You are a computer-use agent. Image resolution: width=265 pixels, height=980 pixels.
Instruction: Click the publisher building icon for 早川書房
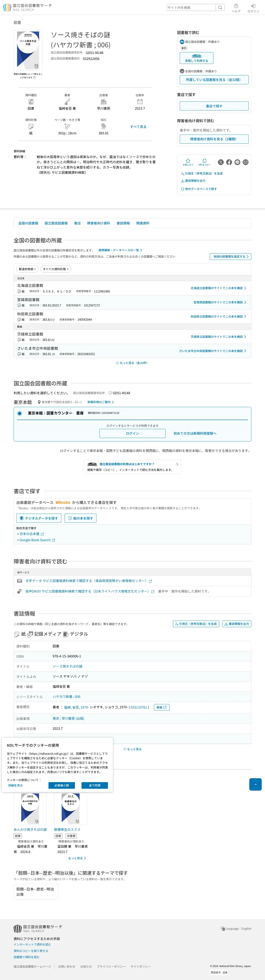click(x=104, y=102)
